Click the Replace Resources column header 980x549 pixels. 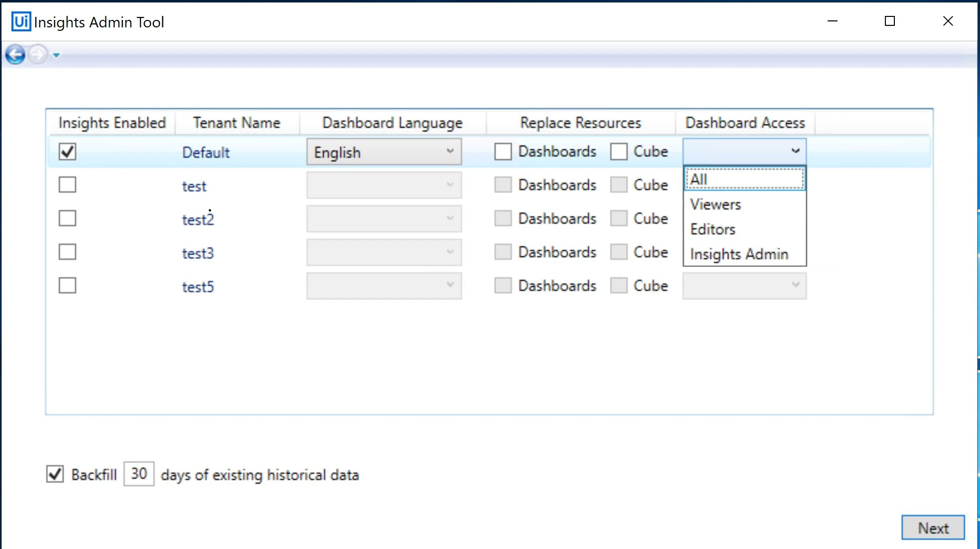[x=581, y=122]
